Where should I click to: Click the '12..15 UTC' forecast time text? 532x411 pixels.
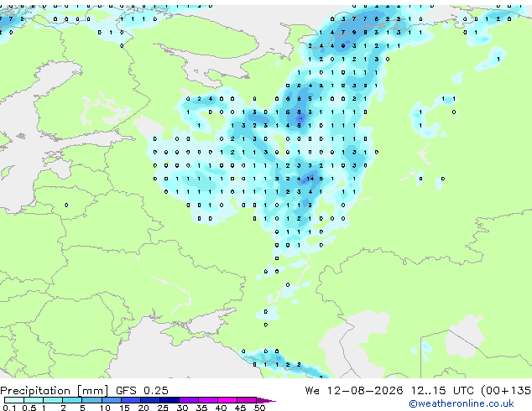[x=442, y=391]
